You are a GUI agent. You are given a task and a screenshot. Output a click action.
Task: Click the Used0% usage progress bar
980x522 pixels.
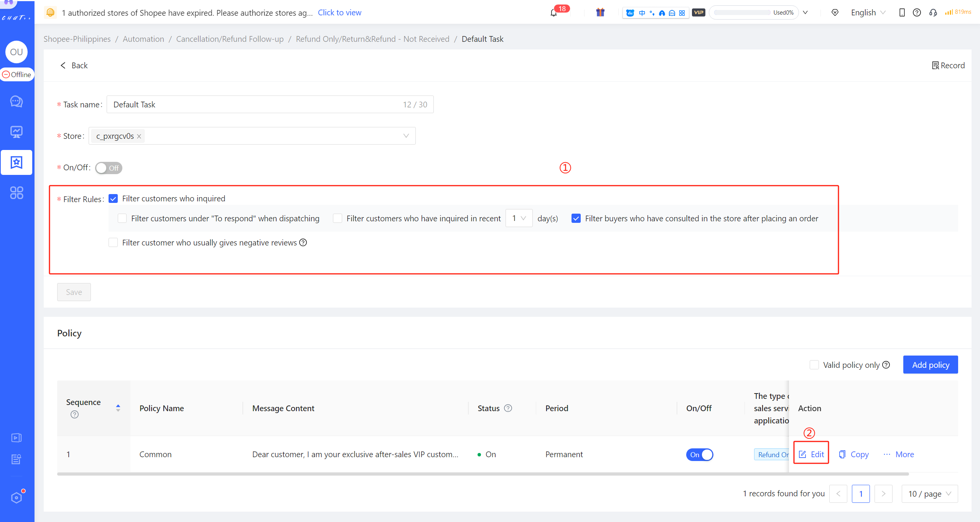753,13
